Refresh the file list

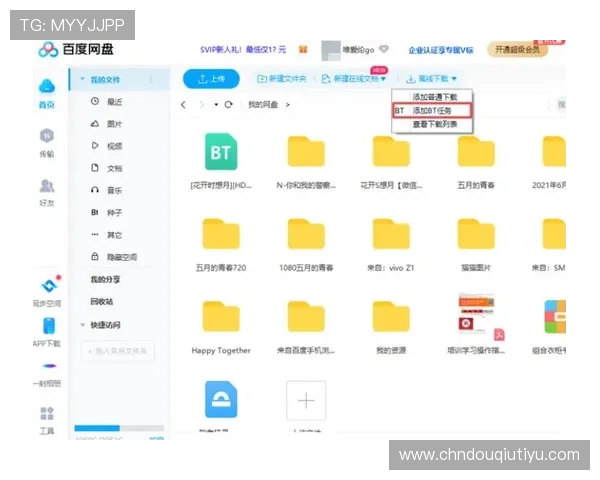coord(228,104)
